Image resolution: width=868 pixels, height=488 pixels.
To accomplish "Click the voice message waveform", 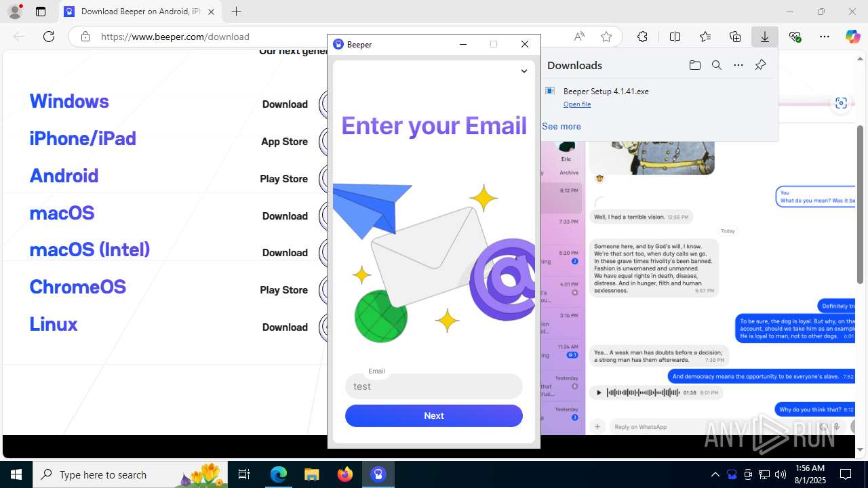I will 643,392.
